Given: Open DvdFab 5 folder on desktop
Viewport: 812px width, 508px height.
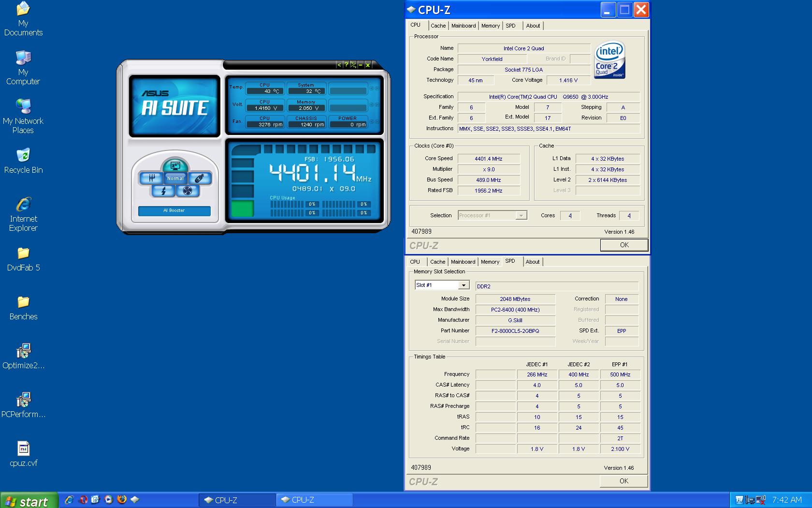Looking at the screenshot, I should pyautogui.click(x=23, y=259).
